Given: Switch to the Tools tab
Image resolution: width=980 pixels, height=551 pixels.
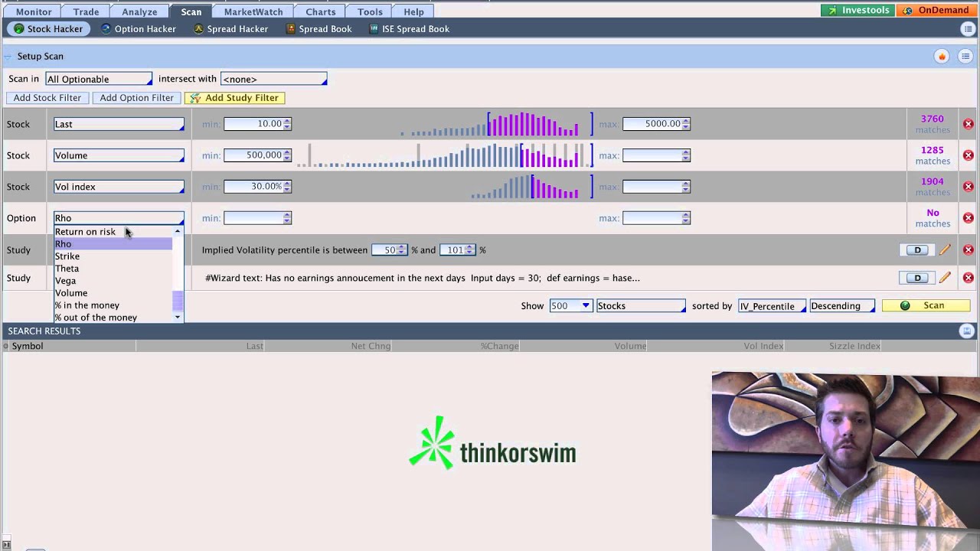Looking at the screenshot, I should [x=370, y=11].
